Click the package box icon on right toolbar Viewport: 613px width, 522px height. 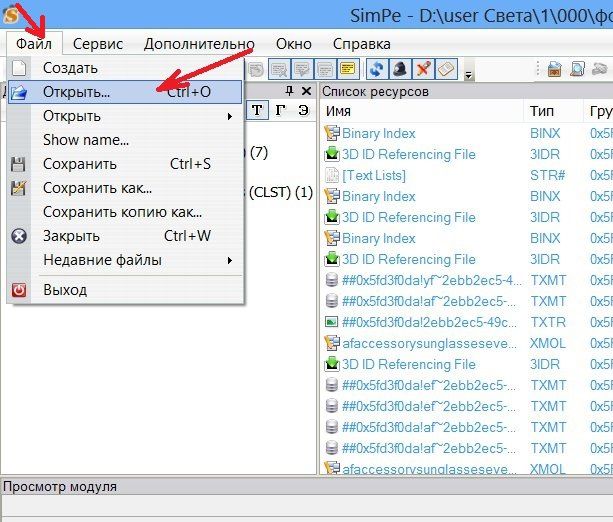(x=554, y=69)
